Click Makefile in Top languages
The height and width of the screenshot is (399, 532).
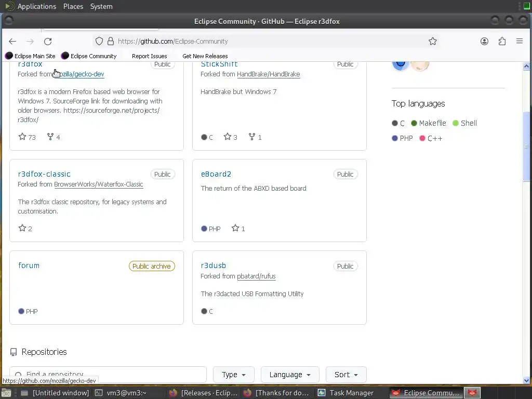429,123
